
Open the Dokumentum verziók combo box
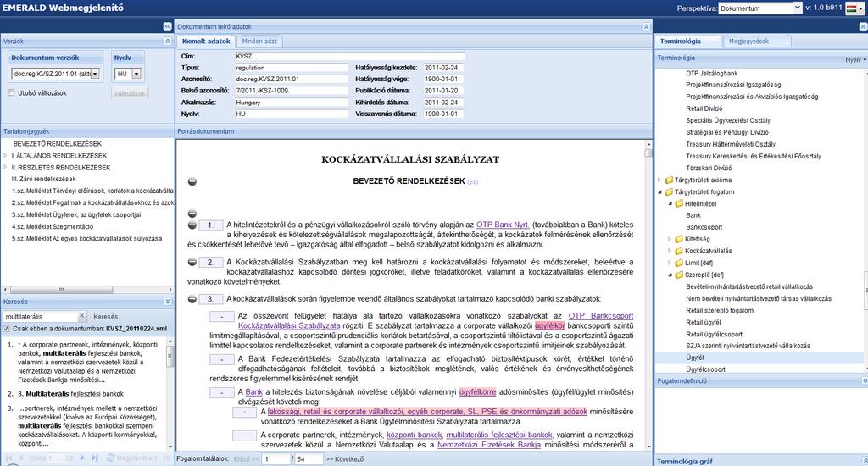coord(95,74)
